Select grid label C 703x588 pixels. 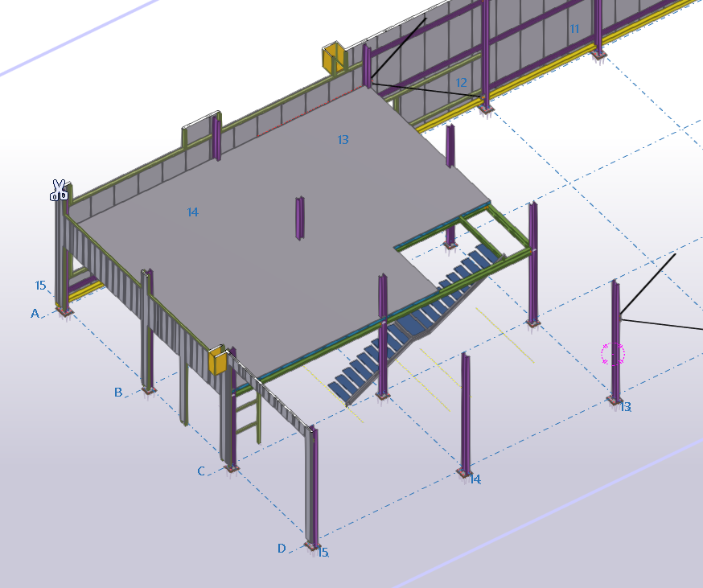pos(201,471)
